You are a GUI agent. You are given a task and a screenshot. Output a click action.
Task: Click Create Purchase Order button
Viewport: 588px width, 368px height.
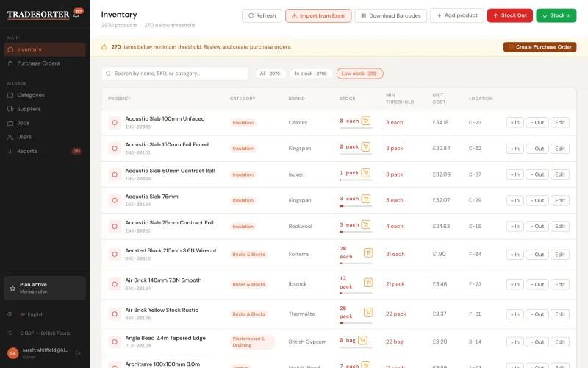[540, 47]
